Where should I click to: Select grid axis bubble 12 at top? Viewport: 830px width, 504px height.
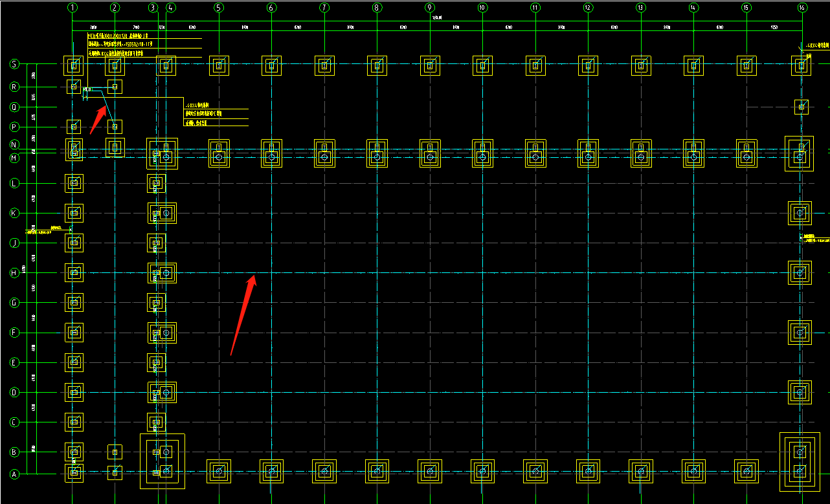pyautogui.click(x=588, y=8)
